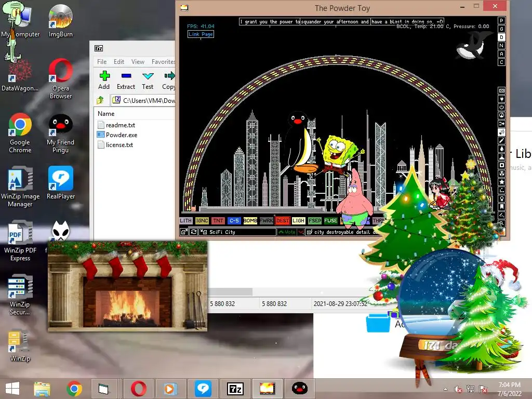Click the reload simulation icon
The image size is (532, 399).
[194, 232]
